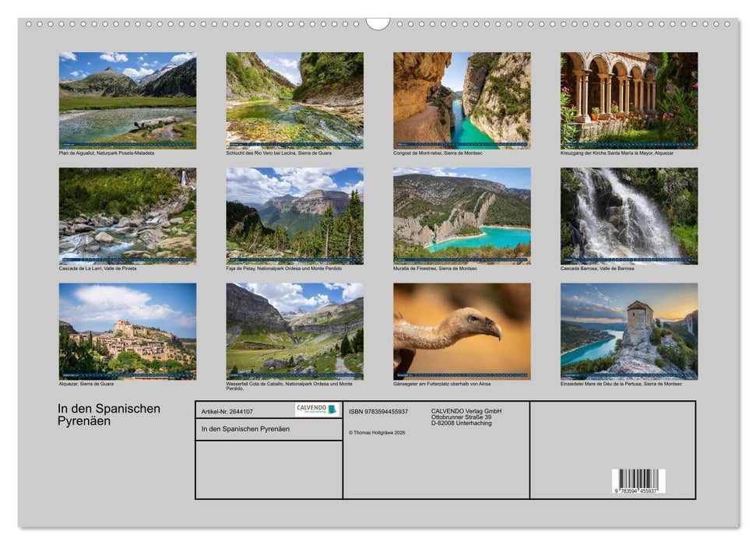Open the Schlucht des Rio Vero photo

pos(294,100)
